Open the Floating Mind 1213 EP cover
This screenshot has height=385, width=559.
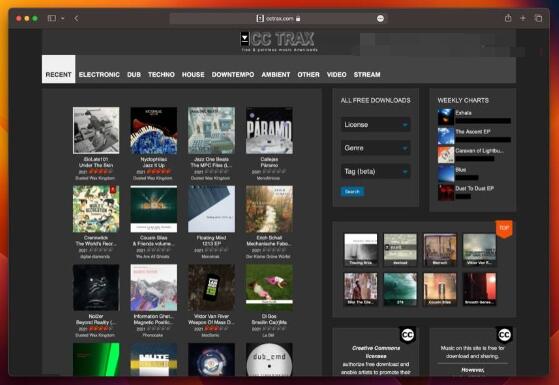coord(211,209)
